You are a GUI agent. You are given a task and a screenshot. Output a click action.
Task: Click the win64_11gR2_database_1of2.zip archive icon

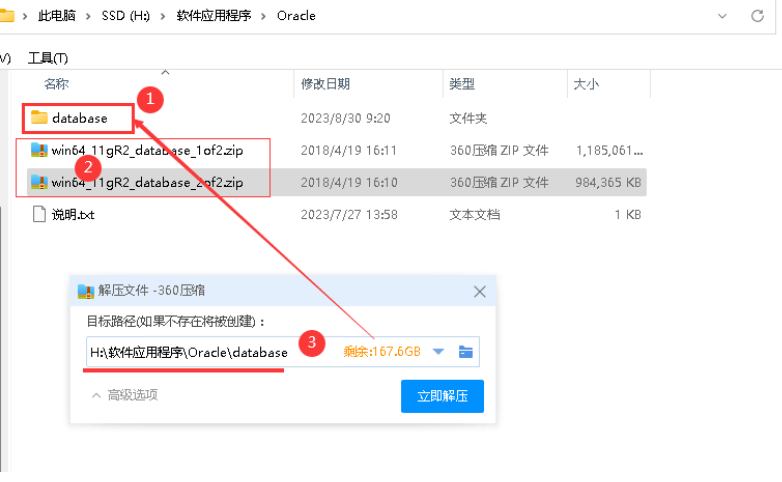point(39,150)
